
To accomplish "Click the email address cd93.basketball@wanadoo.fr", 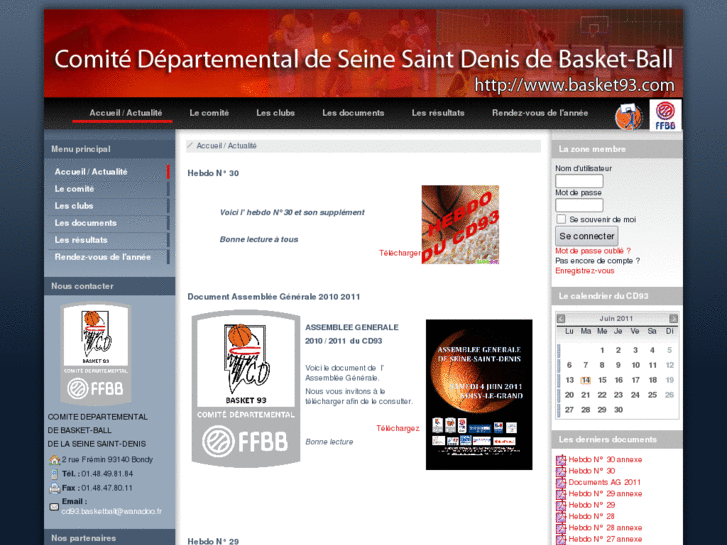I will [x=111, y=512].
